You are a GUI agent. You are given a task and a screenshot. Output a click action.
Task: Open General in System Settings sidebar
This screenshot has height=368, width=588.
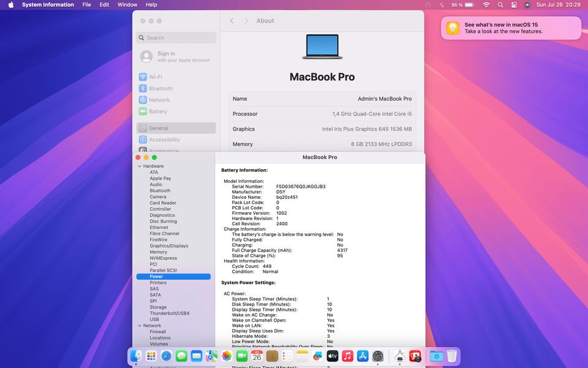click(176, 128)
